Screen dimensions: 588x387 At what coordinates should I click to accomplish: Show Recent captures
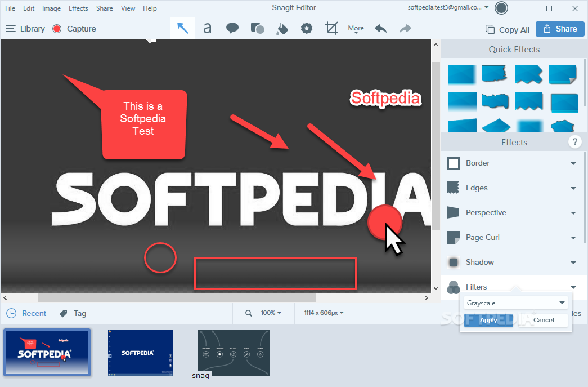click(26, 313)
